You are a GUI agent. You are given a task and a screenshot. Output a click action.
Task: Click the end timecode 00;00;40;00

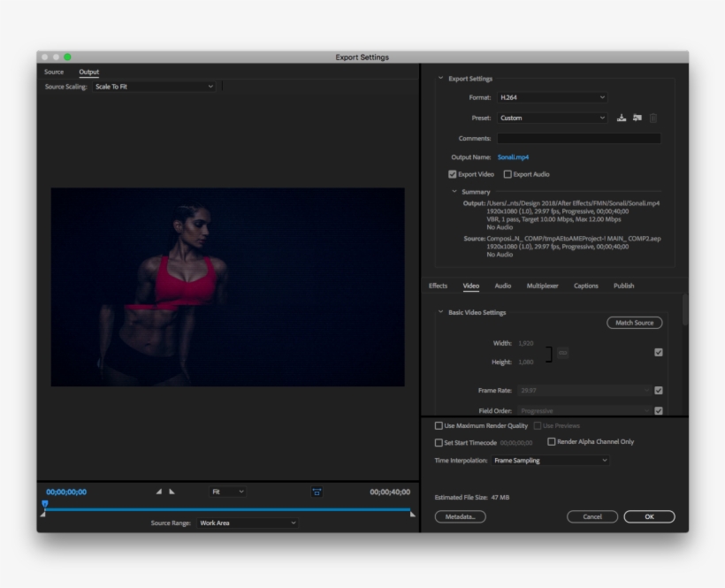point(390,492)
